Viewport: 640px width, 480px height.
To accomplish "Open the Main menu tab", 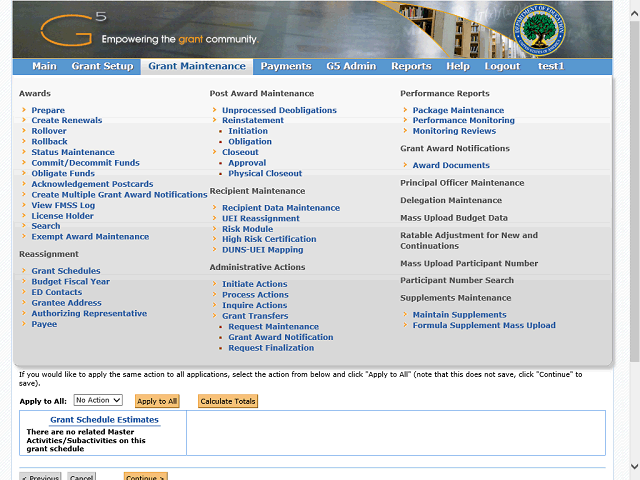I will coord(44,66).
